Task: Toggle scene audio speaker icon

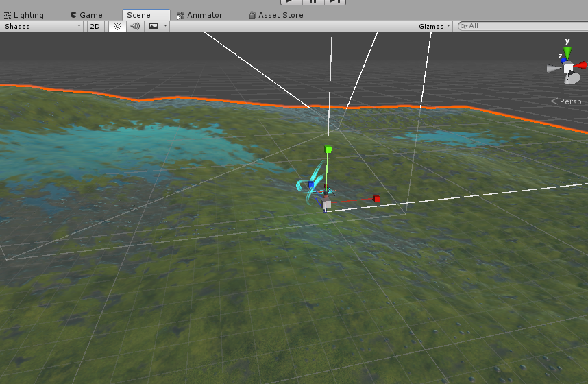Action: 135,26
